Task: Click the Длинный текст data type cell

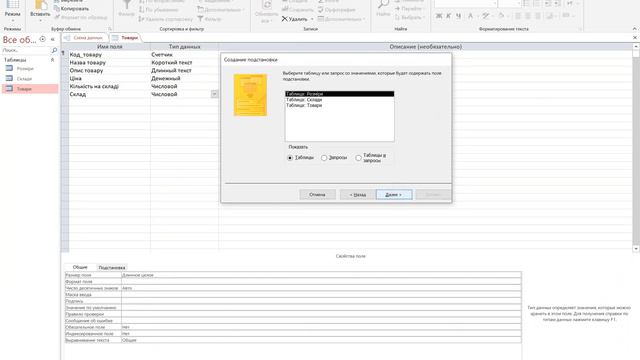Action: pyautogui.click(x=184, y=71)
